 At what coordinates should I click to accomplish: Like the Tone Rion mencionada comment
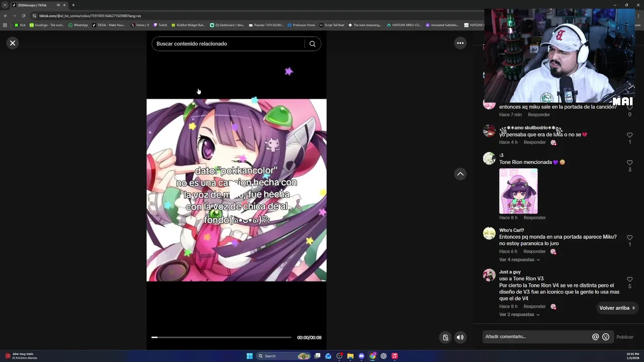[x=629, y=163]
